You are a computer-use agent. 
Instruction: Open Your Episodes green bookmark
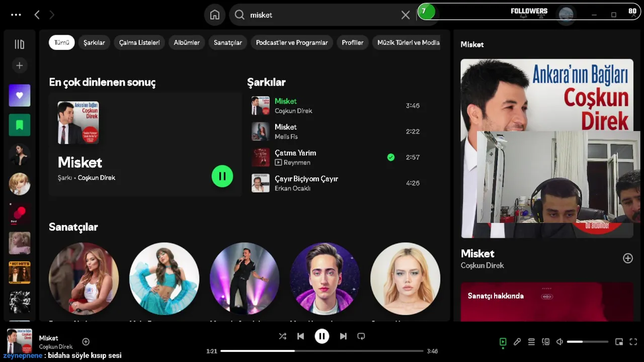click(x=20, y=125)
